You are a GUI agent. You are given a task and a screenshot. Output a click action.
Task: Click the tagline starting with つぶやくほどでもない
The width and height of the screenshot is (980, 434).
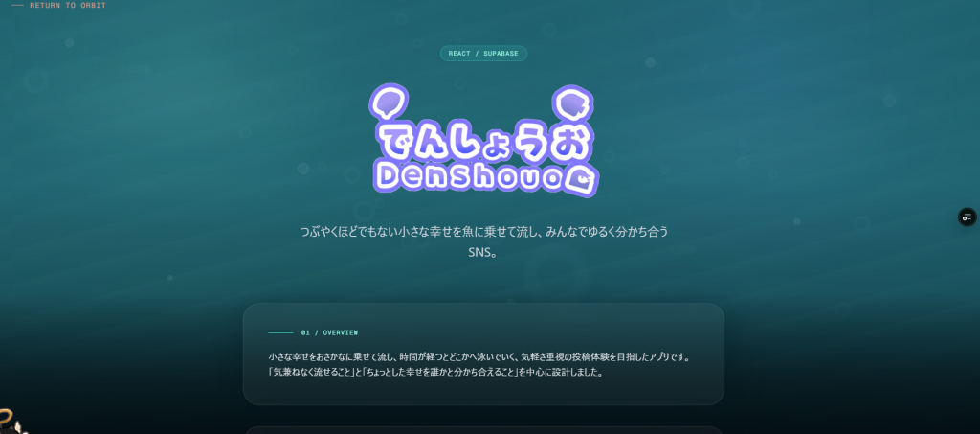[x=483, y=232]
